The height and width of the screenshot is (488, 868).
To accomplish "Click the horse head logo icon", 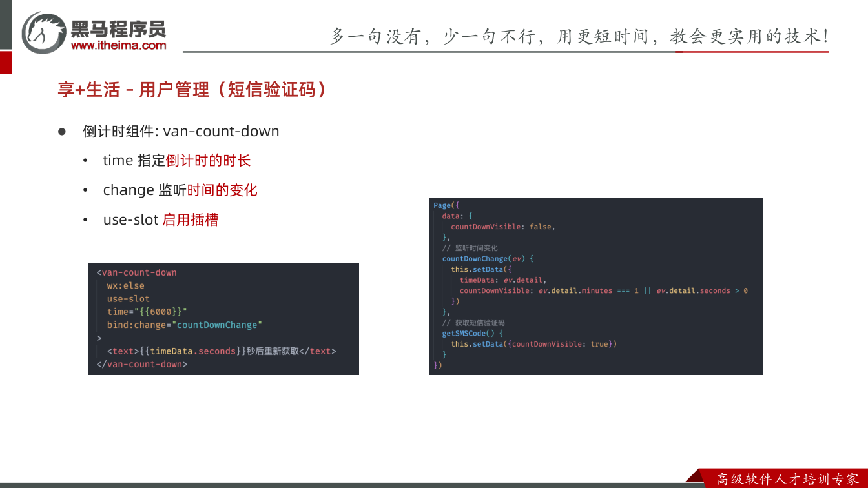I will pyautogui.click(x=44, y=32).
